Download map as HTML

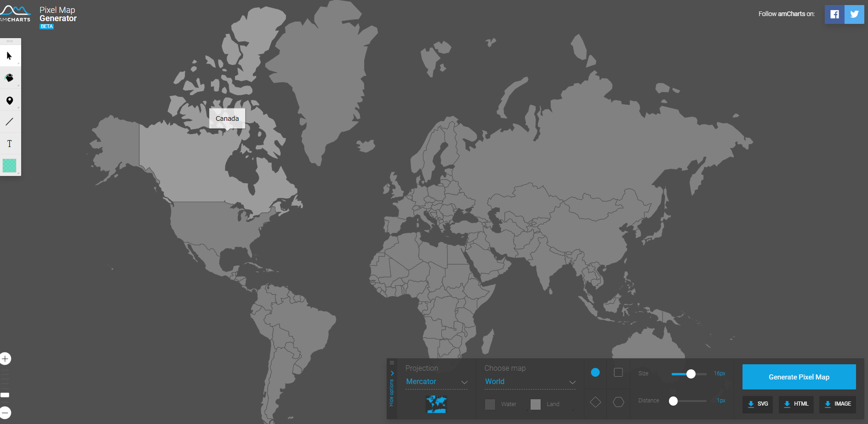click(x=796, y=404)
